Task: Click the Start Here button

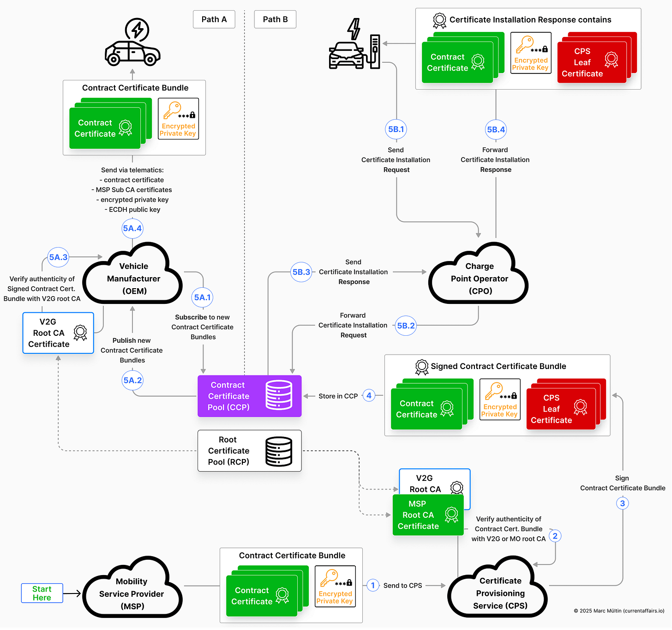Action: pos(42,593)
